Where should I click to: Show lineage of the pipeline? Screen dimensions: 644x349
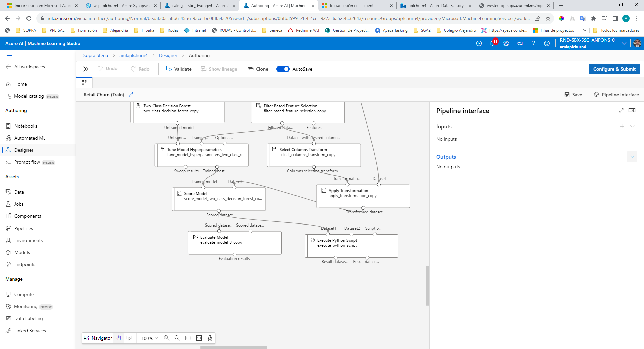tap(219, 69)
